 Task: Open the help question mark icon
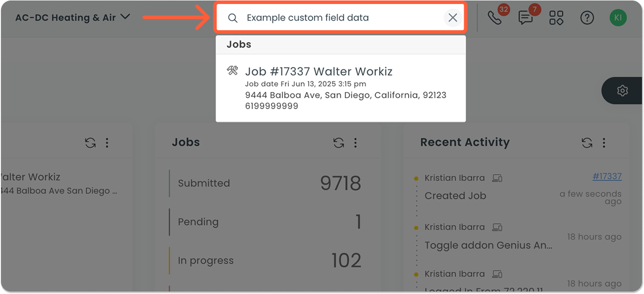tap(587, 18)
